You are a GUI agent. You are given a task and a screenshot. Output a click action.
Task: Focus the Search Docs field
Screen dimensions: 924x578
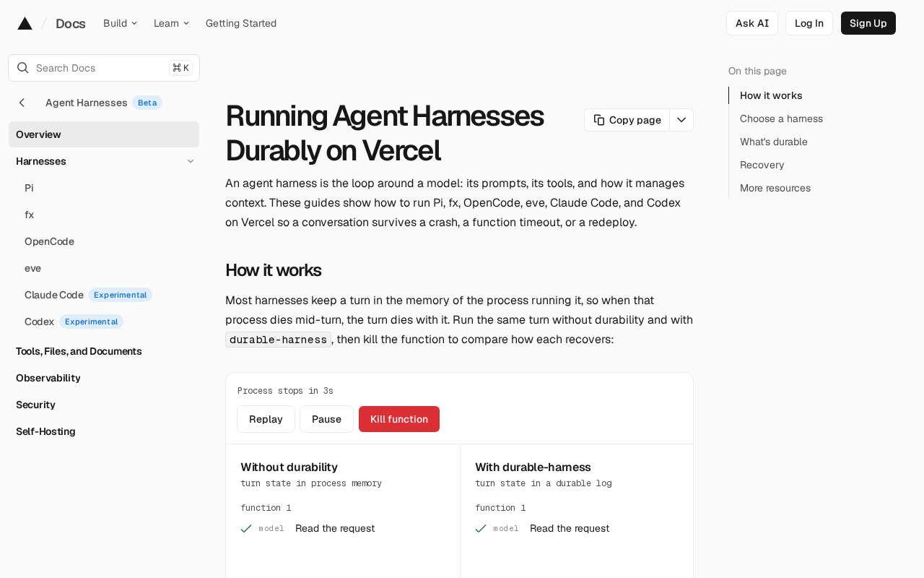[x=104, y=68]
